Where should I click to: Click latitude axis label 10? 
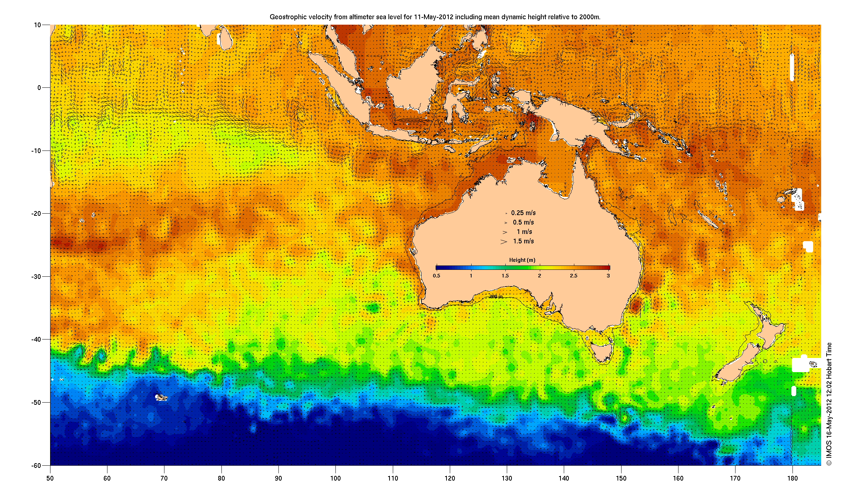(x=37, y=25)
